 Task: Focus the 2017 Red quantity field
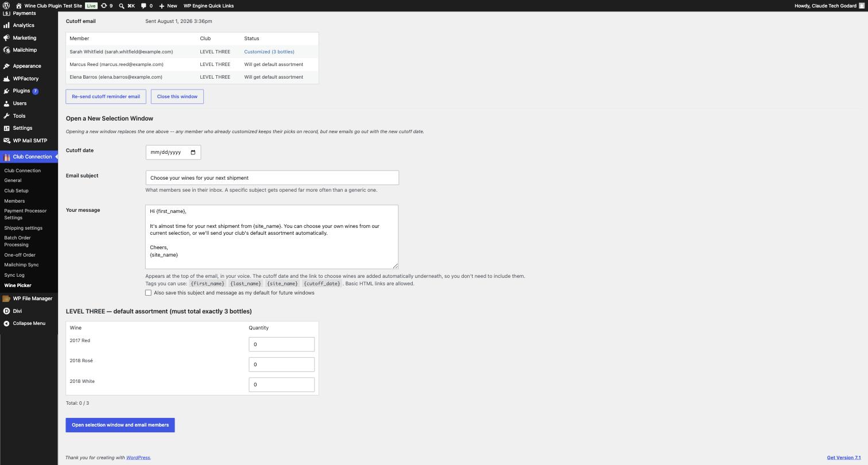tap(281, 344)
